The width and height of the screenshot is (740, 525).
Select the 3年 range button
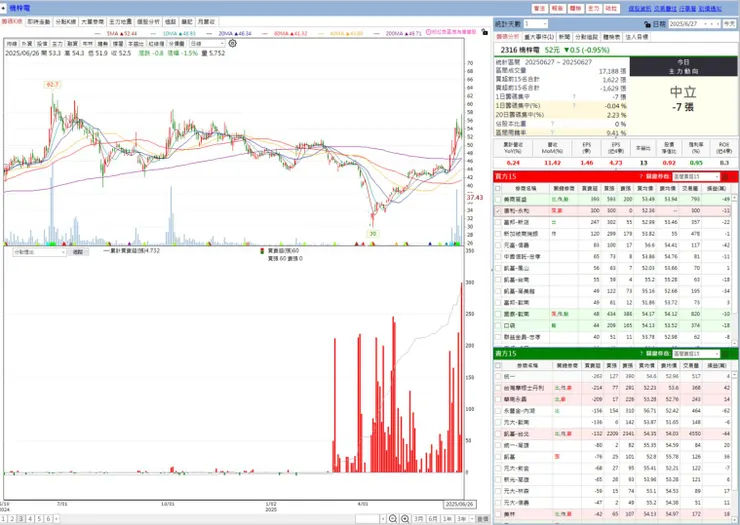pos(462,519)
